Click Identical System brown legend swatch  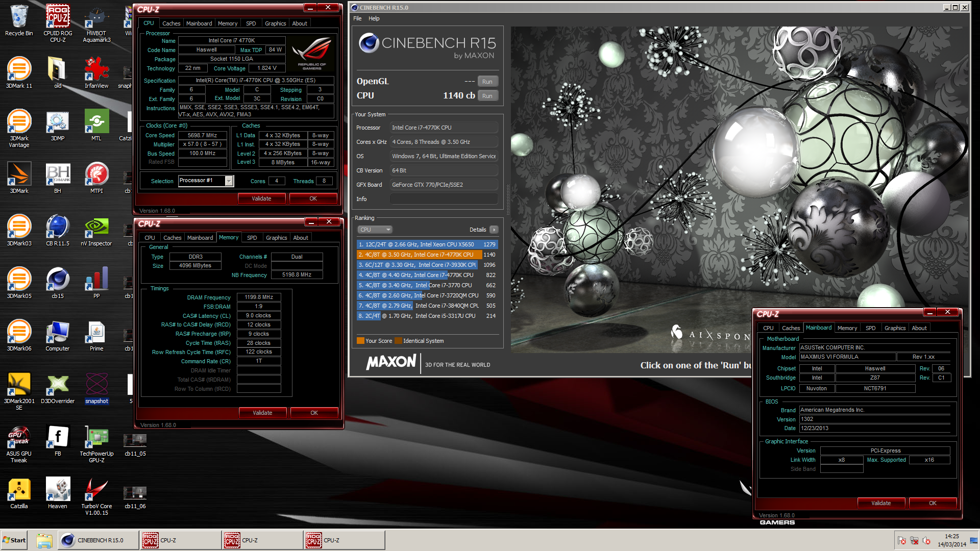pos(398,341)
